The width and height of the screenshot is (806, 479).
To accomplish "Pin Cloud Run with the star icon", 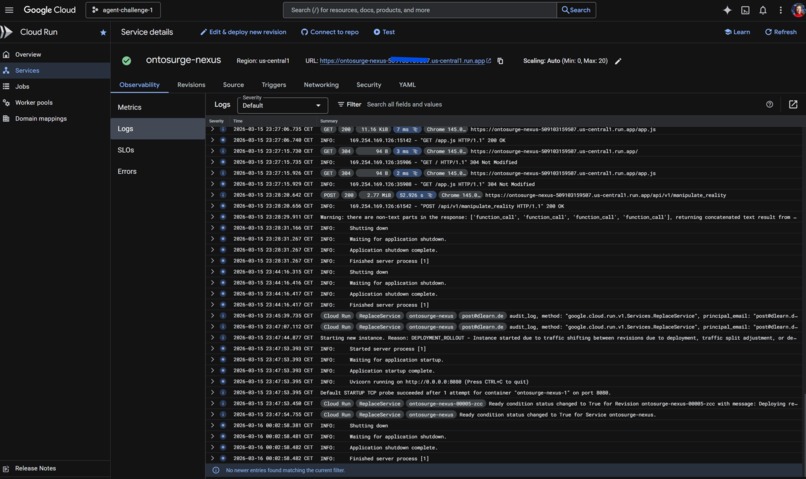I will click(x=103, y=32).
